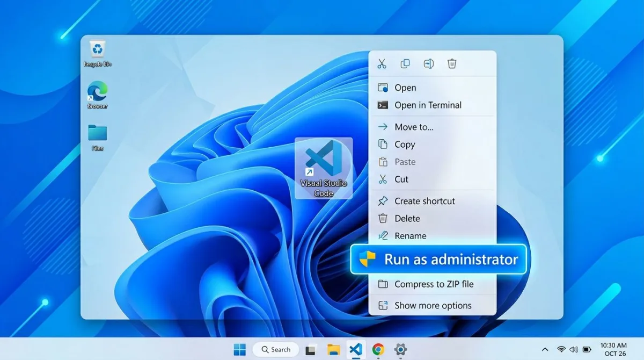Select Compress to ZIP file

(433, 284)
